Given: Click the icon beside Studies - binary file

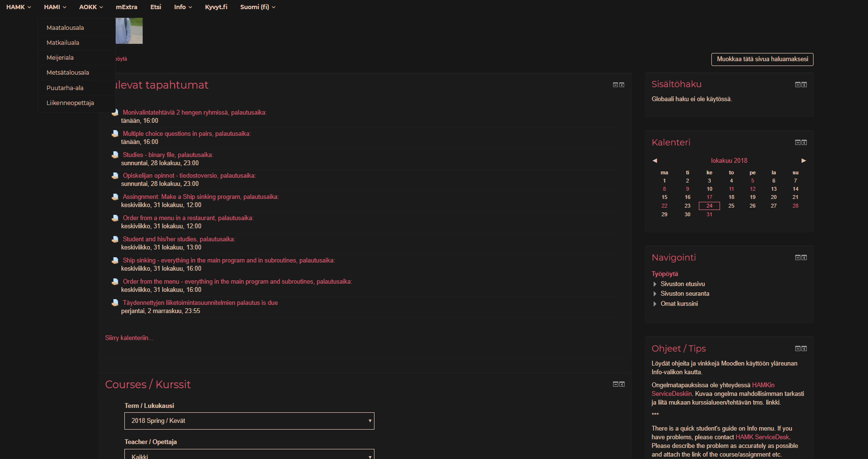Looking at the screenshot, I should (x=115, y=155).
